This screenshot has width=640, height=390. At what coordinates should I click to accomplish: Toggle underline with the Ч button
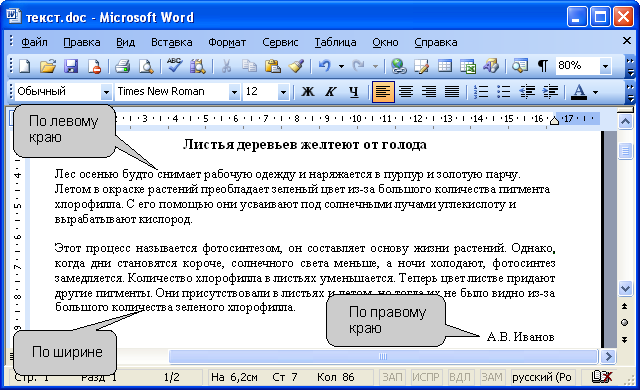[x=354, y=92]
